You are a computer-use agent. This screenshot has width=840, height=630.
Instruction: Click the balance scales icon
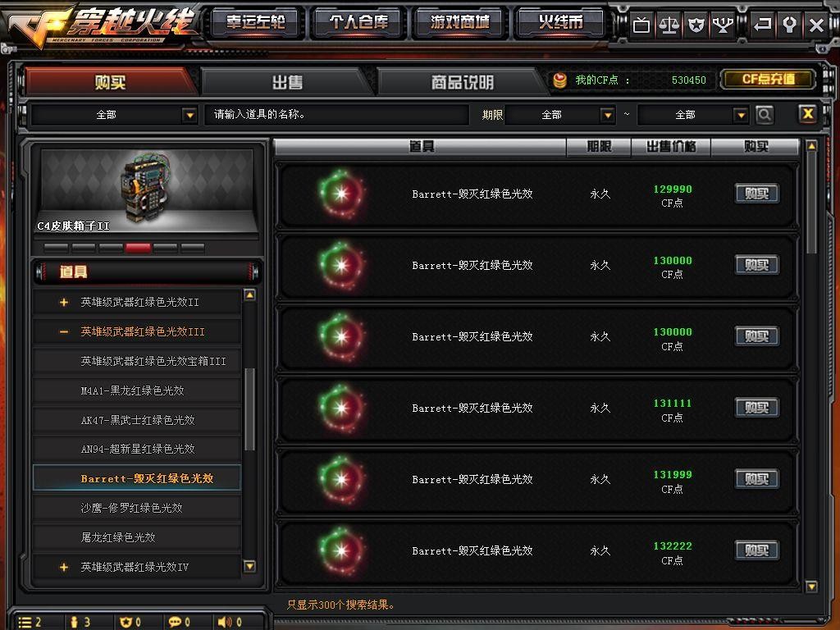tap(669, 25)
